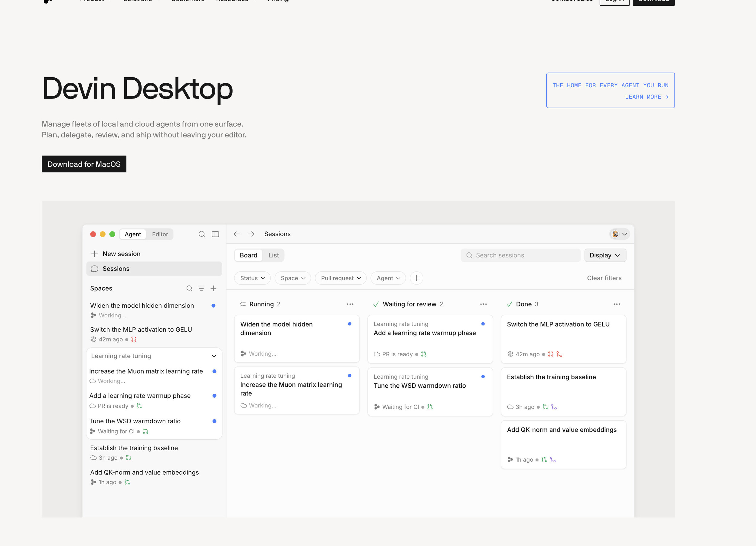Open the Status filter dropdown
Viewport: 756px width, 546px height.
point(252,278)
